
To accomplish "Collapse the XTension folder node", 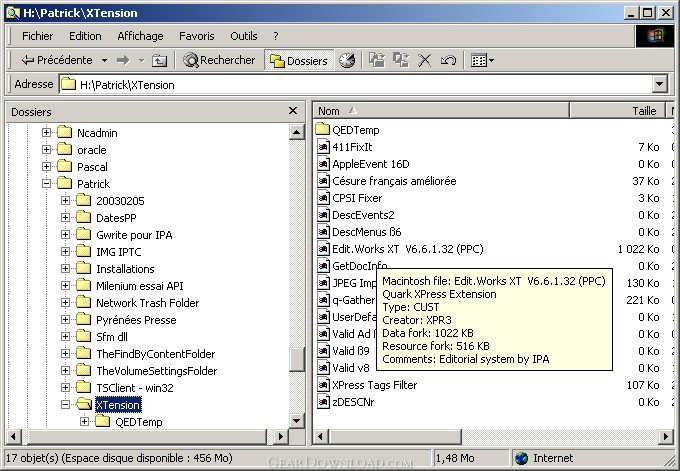I will point(65,405).
